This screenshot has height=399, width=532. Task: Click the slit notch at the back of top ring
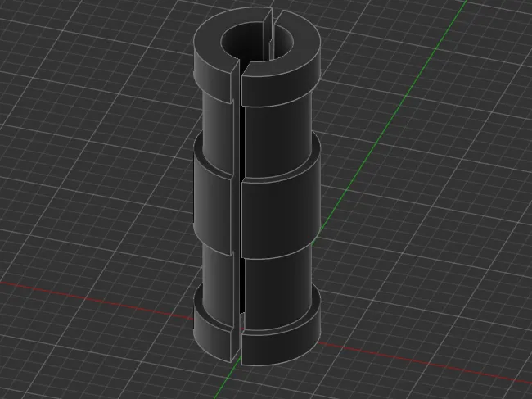pyautogui.click(x=274, y=20)
